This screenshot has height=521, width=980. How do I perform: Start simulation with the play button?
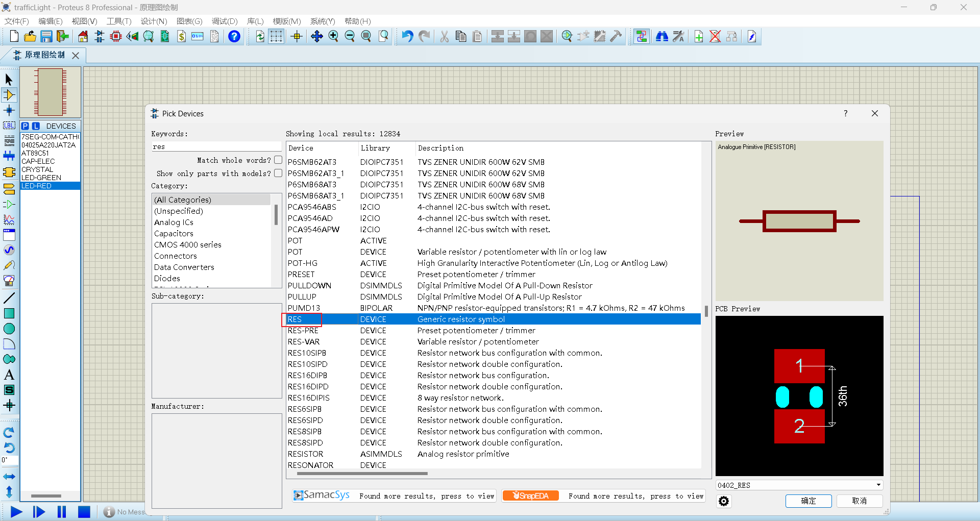[x=16, y=512]
